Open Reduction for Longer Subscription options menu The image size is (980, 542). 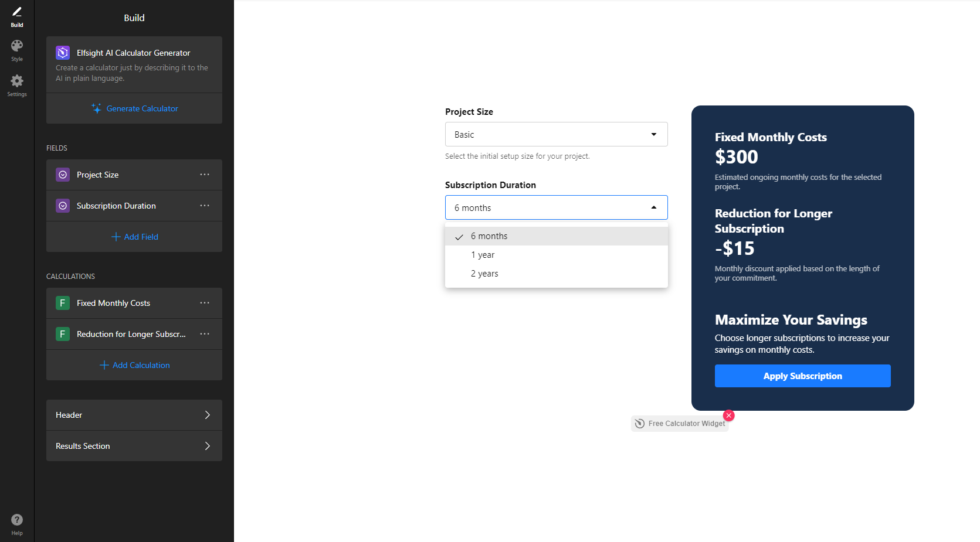[205, 334]
